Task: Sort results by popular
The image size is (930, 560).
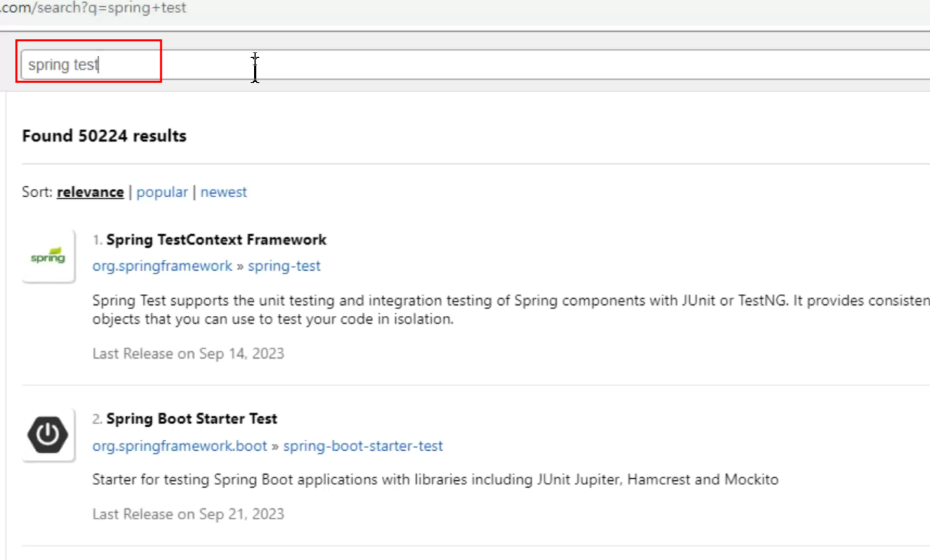Action: pyautogui.click(x=162, y=192)
